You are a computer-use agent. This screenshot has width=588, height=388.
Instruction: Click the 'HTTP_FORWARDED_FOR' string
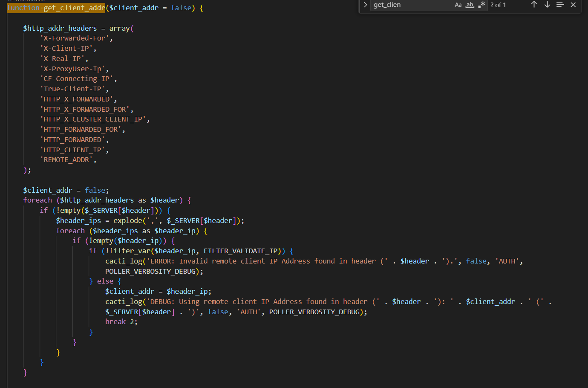click(x=81, y=130)
